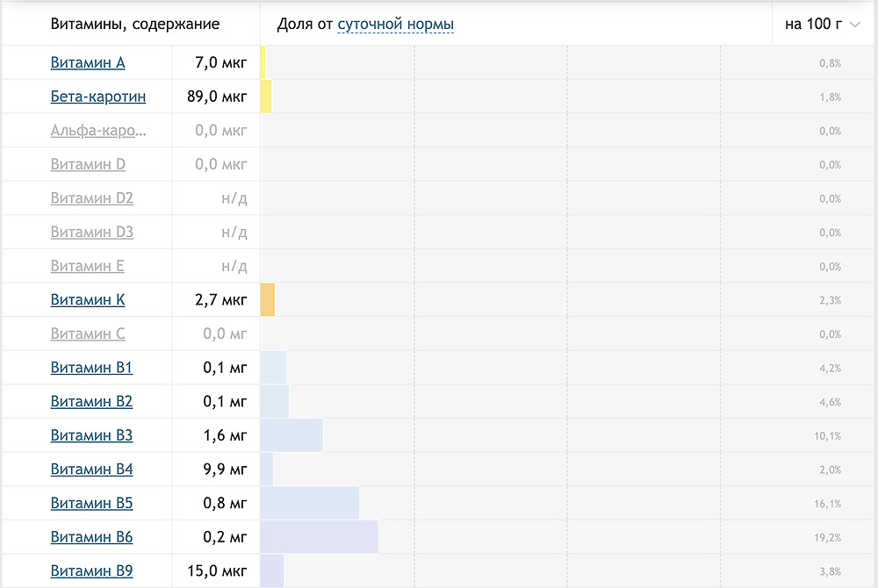Open the Витамин D3 link

coord(92,233)
